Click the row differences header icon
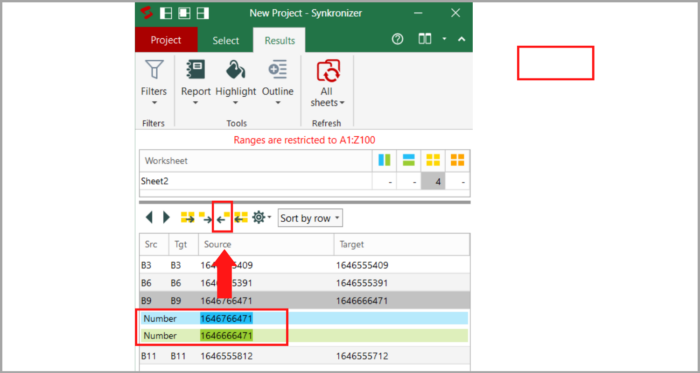 point(408,160)
